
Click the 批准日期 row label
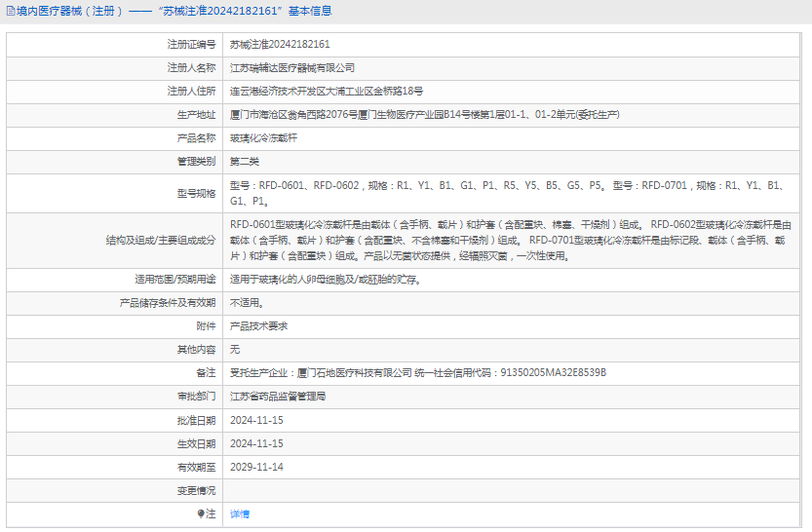(x=196, y=420)
